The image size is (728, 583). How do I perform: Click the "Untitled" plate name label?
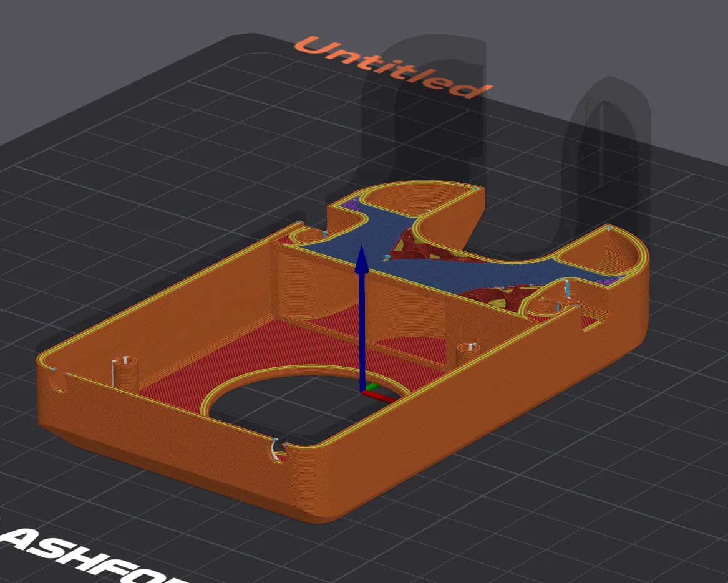point(393,67)
